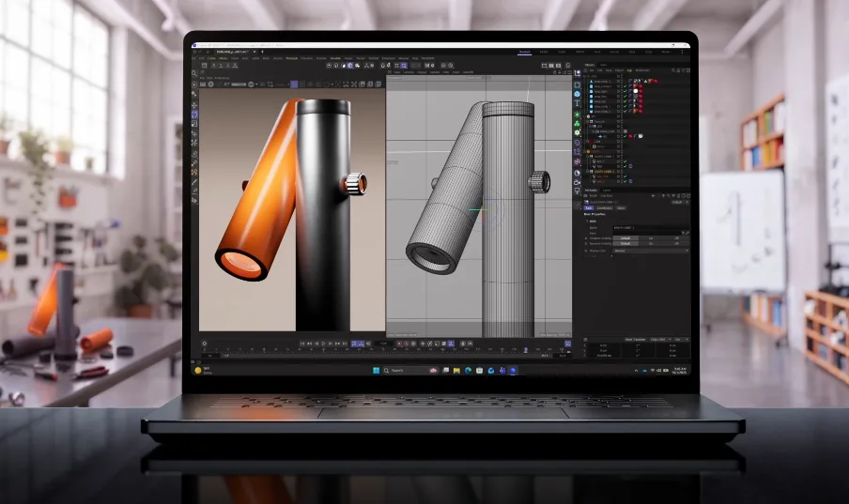Open the search magnifier in the left palette

[x=193, y=73]
